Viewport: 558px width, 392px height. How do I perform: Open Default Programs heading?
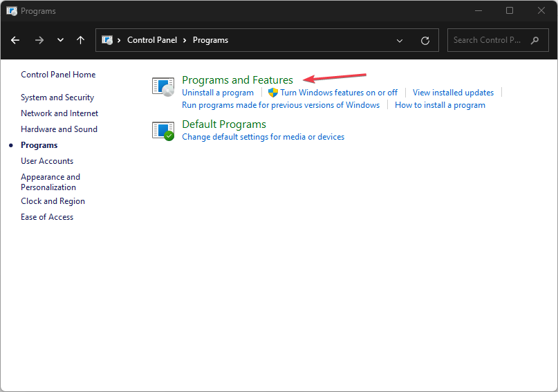coord(224,124)
